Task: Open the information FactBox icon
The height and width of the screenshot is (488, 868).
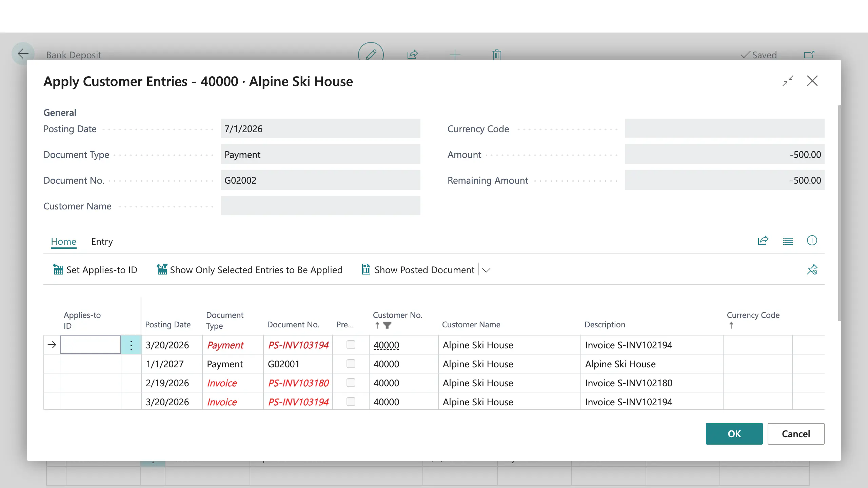Action: [812, 241]
